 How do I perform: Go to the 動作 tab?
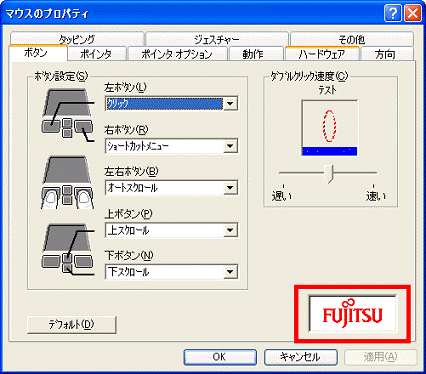pyautogui.click(x=255, y=54)
